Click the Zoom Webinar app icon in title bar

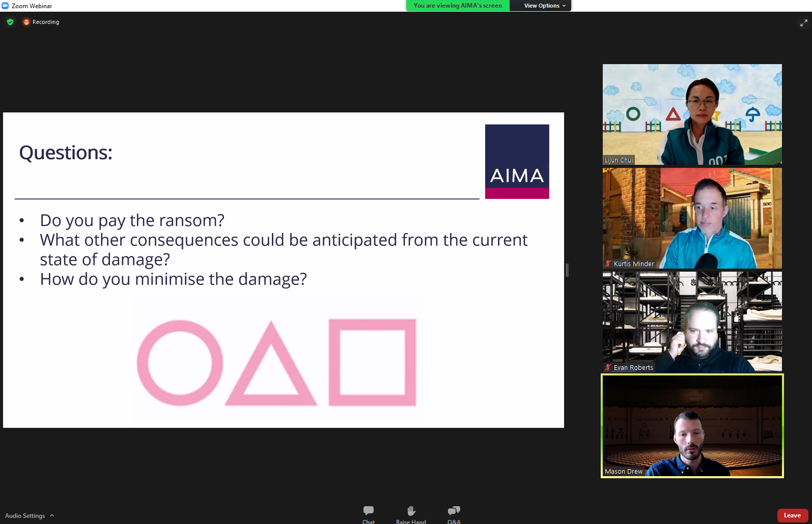click(5, 6)
